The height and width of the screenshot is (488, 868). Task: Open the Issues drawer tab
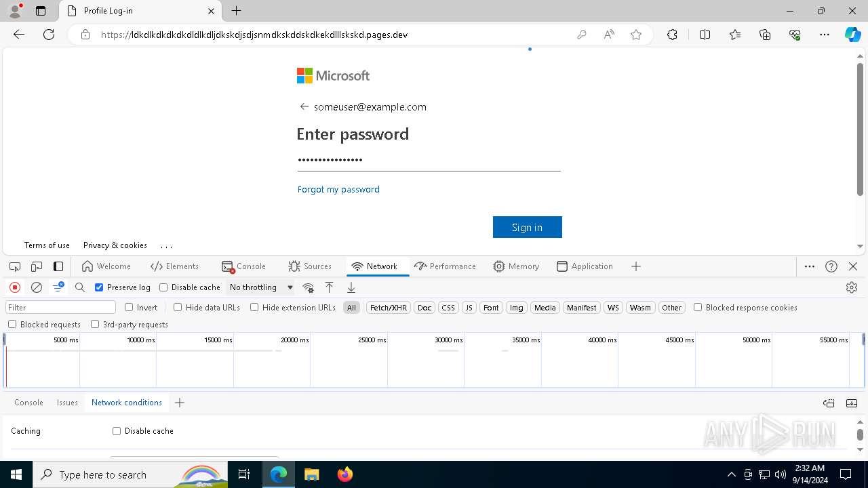point(67,403)
